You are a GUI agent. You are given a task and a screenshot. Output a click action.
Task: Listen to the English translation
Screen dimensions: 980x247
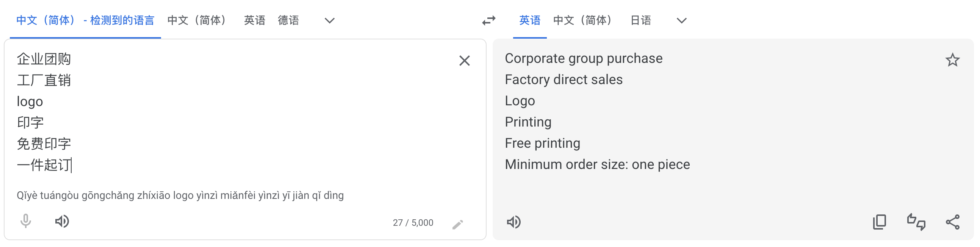point(514,222)
